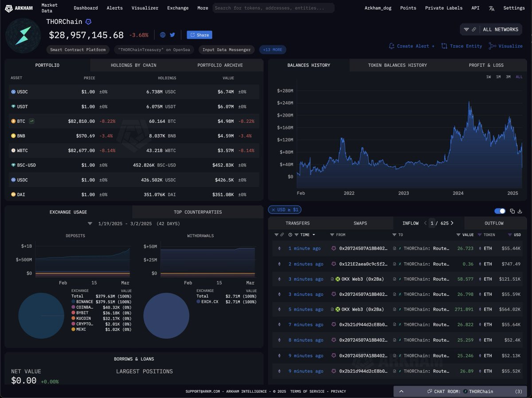
Task: Open the USD column filter
Action: pyautogui.click(x=510, y=234)
